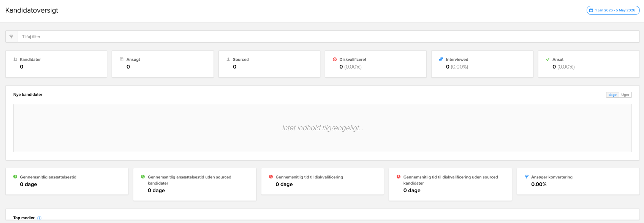
Task: Click the green Gennemsnitlig ansættelsestid clock icon
Action: (x=15, y=177)
